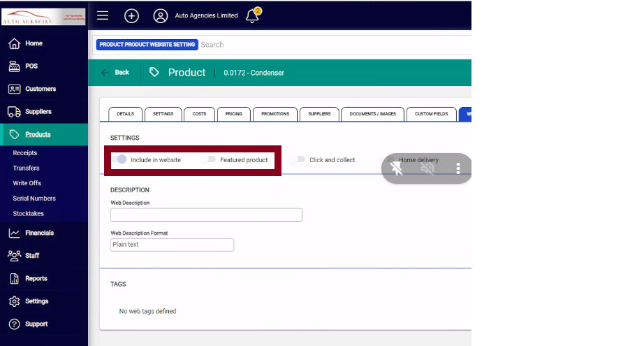Open POS register in sidebar

click(x=31, y=66)
